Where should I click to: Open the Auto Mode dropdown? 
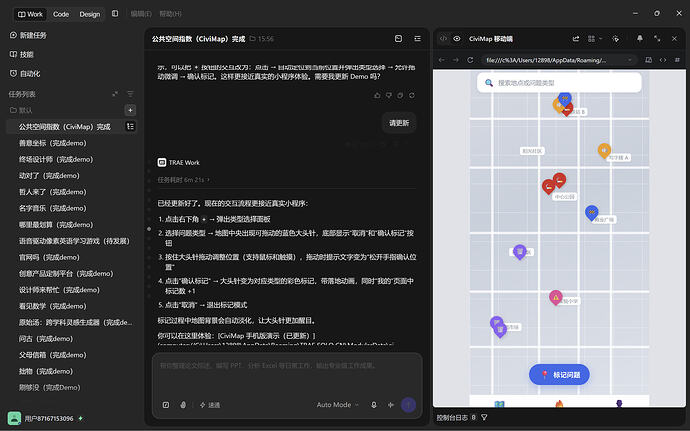[x=338, y=405]
